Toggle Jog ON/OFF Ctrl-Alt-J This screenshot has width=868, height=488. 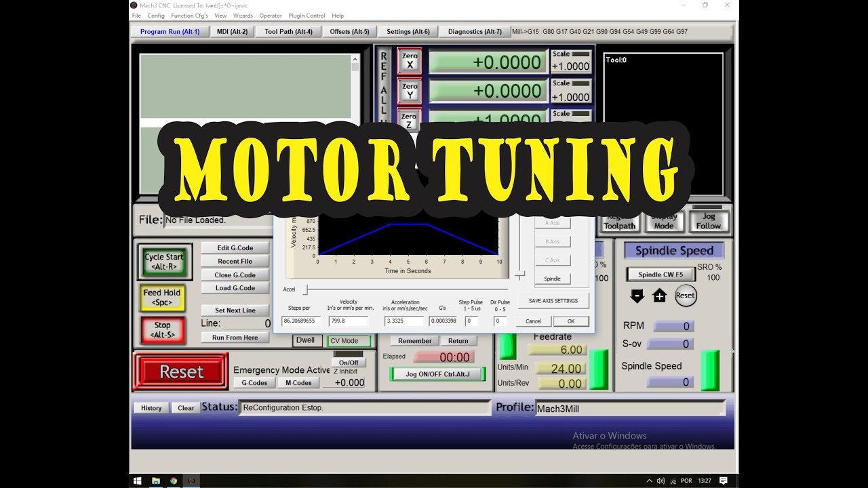(x=437, y=374)
